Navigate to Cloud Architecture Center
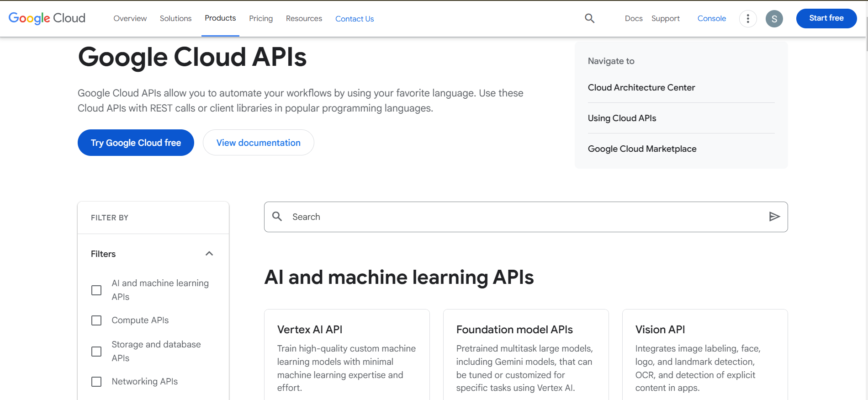This screenshot has height=400, width=868. pyautogui.click(x=641, y=87)
